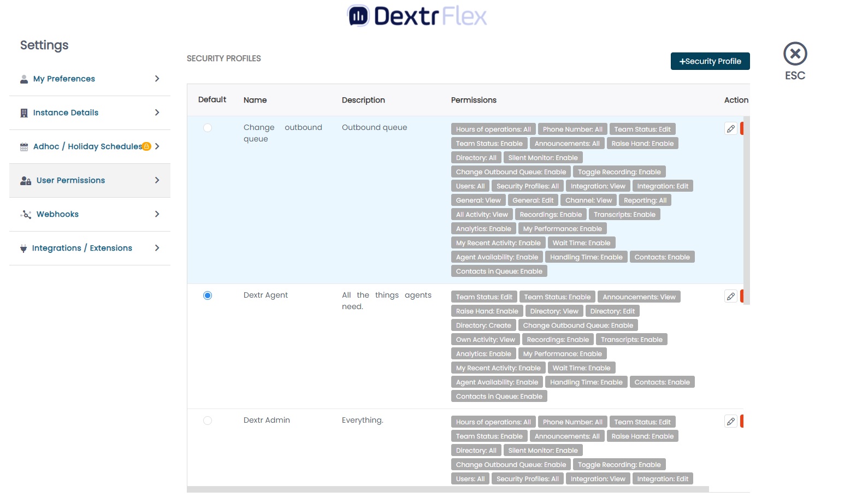The width and height of the screenshot is (868, 503).
Task: Open Adhoc / Holiday Schedules settings
Action: (x=90, y=147)
